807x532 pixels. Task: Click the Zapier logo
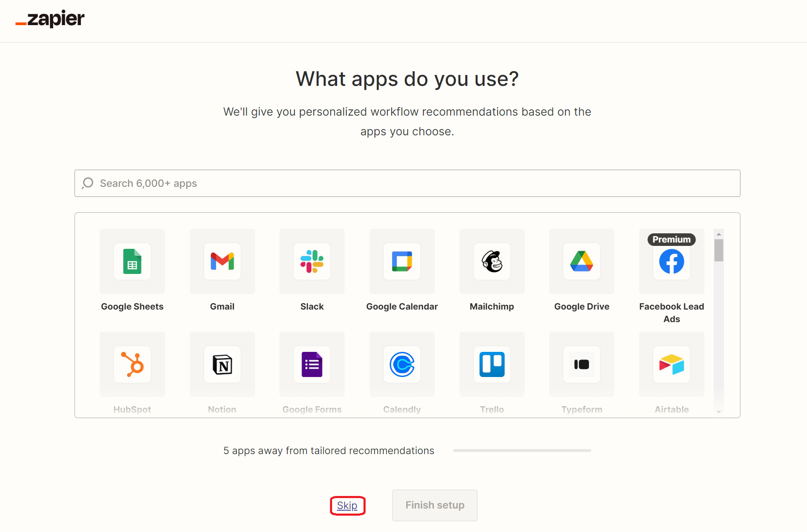(50, 19)
